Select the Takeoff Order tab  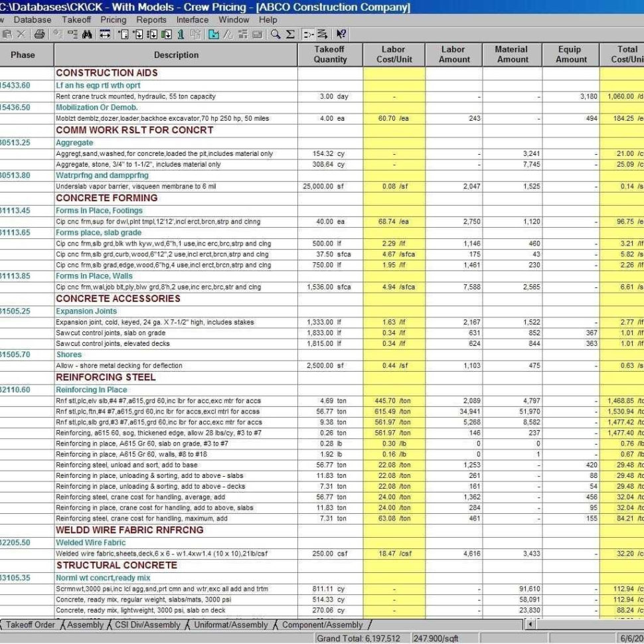30,625
